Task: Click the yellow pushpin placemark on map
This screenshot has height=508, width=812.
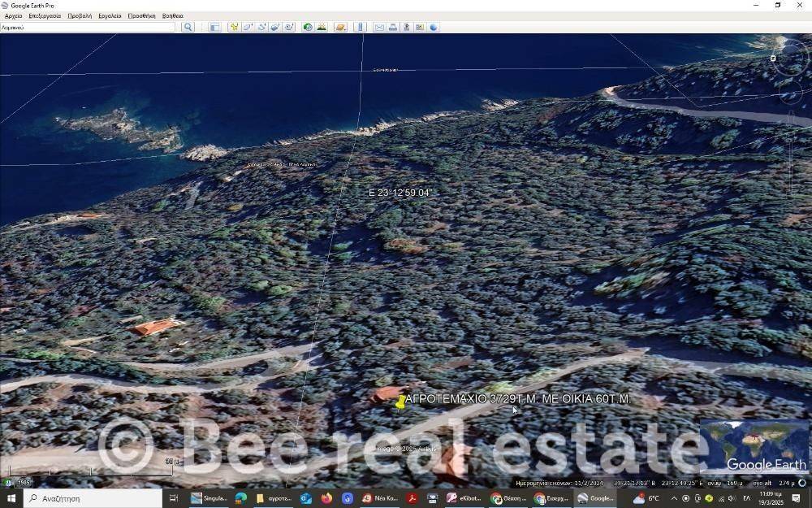Action: [x=400, y=402]
